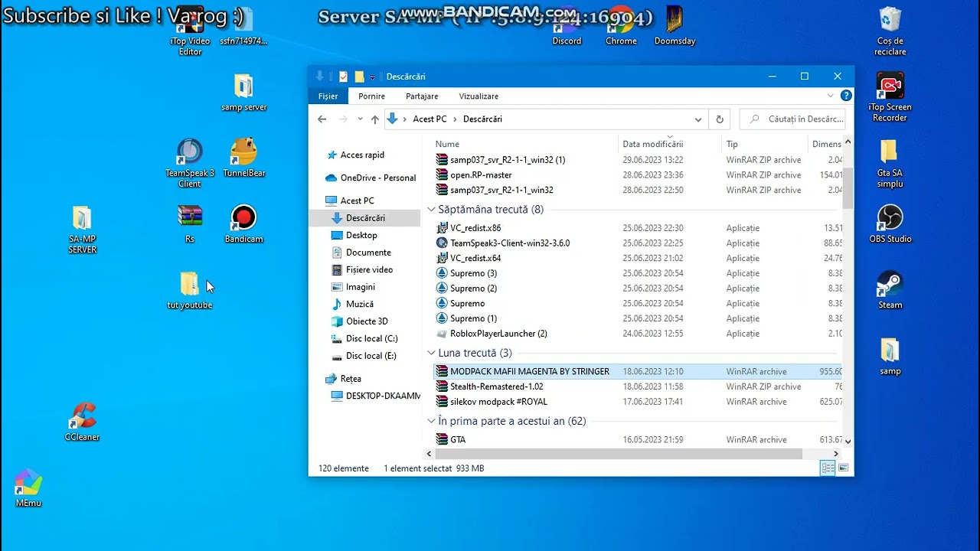Open the Vizualizare ribbon tab

coord(479,96)
